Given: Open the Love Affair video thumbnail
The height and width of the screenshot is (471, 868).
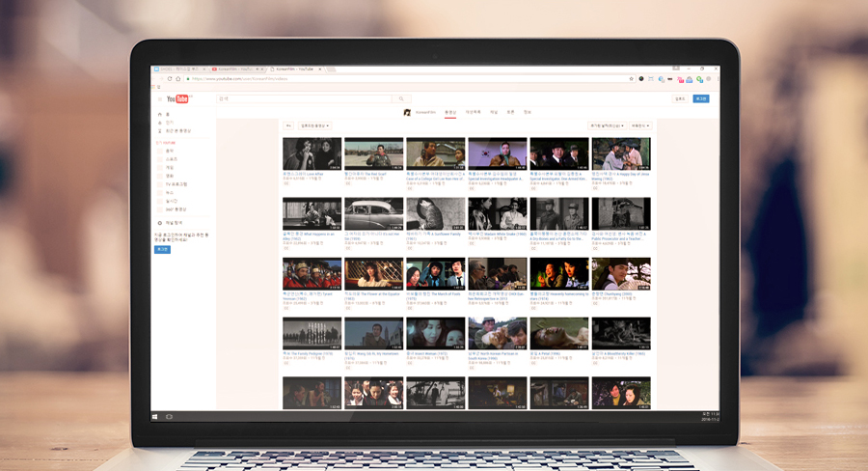Looking at the screenshot, I should pos(312,154).
